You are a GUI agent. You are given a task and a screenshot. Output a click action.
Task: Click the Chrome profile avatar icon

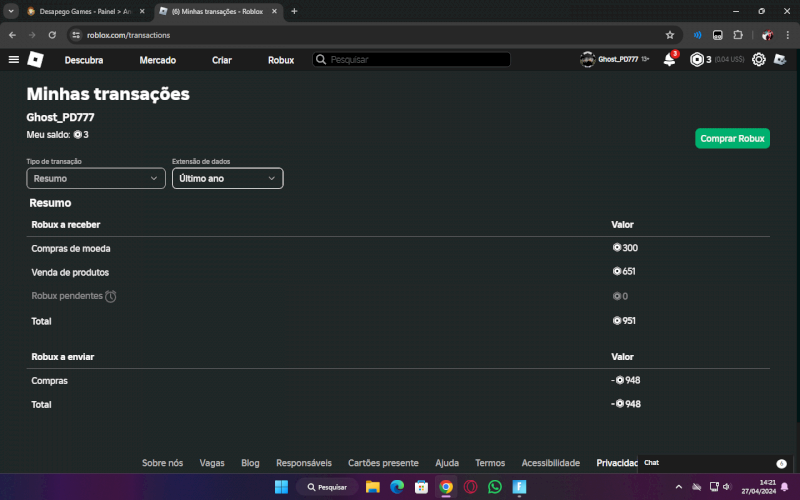tap(767, 35)
